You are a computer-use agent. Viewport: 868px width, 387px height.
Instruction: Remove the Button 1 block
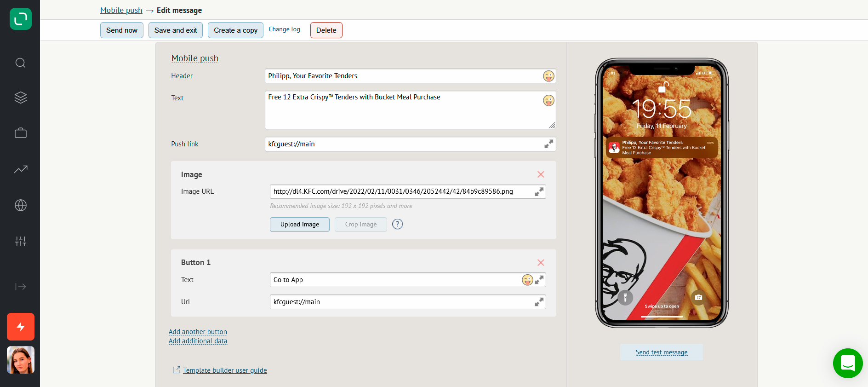point(541,262)
